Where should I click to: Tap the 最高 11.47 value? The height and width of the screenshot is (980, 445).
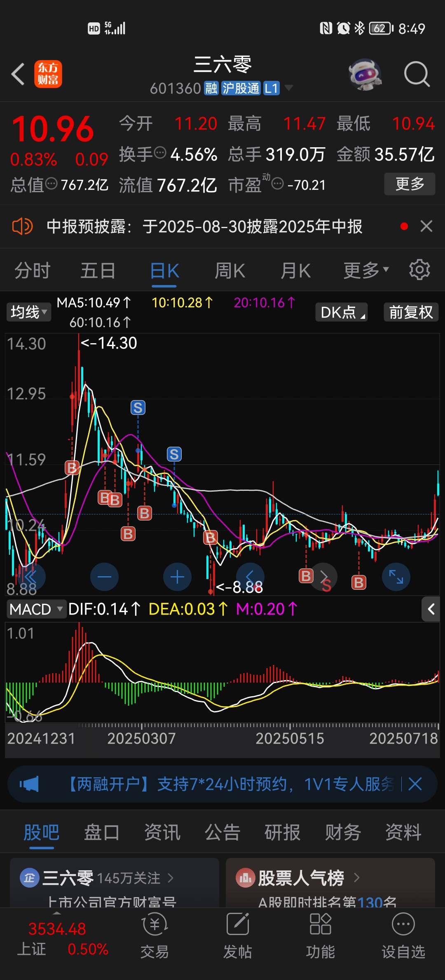tap(304, 123)
